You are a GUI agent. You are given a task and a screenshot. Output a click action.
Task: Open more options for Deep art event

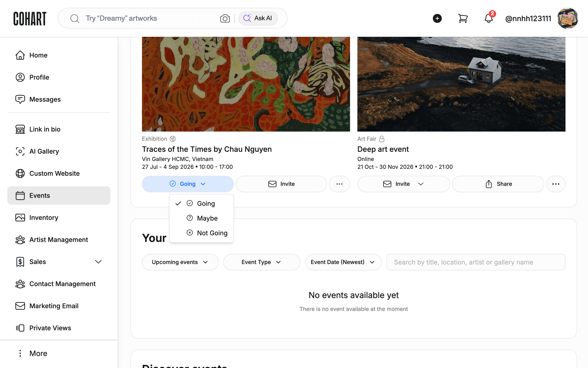click(x=556, y=184)
